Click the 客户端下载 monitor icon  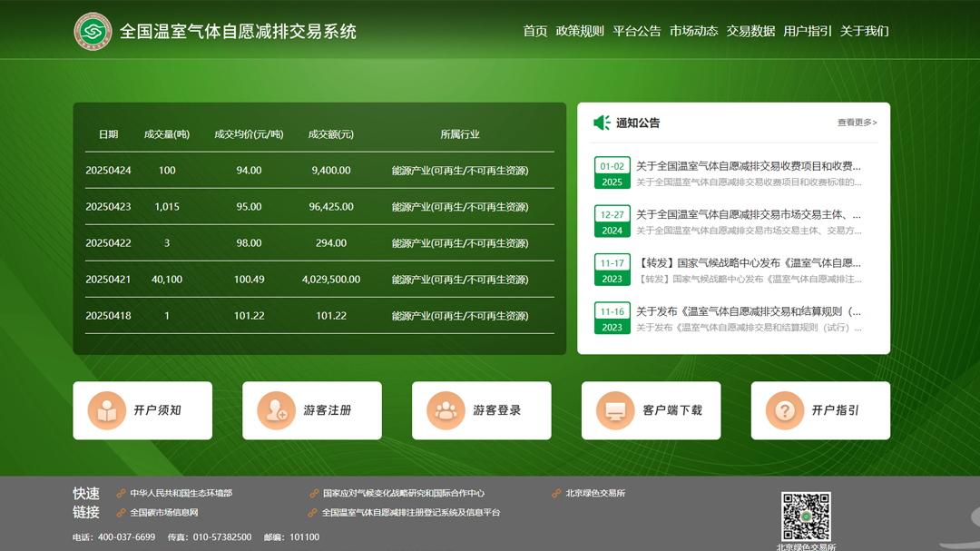point(615,411)
